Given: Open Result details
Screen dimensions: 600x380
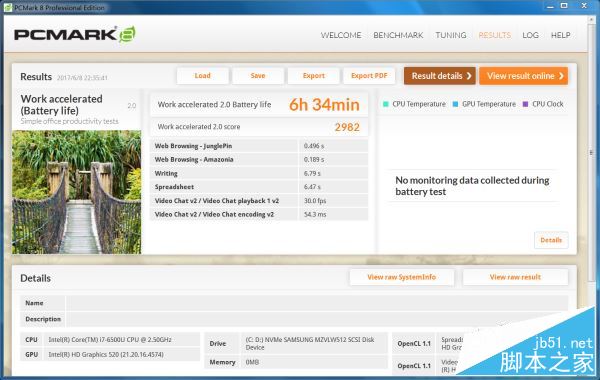Looking at the screenshot, I should click(440, 76).
